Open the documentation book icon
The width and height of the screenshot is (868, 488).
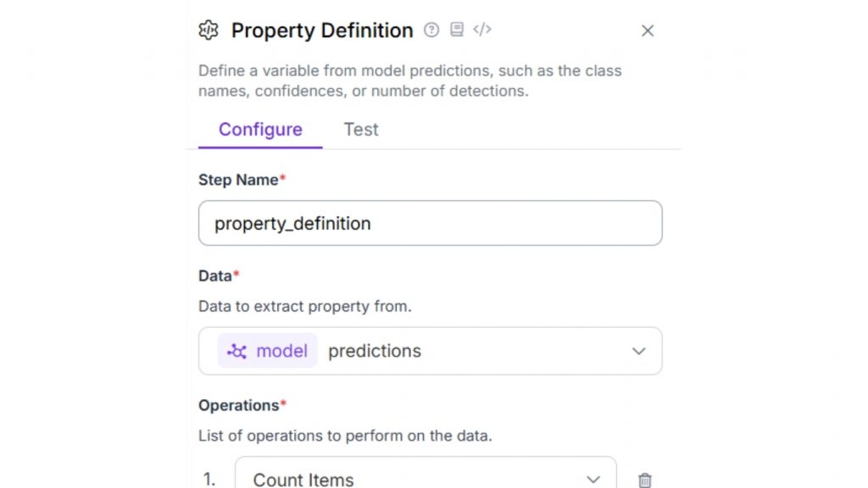457,30
